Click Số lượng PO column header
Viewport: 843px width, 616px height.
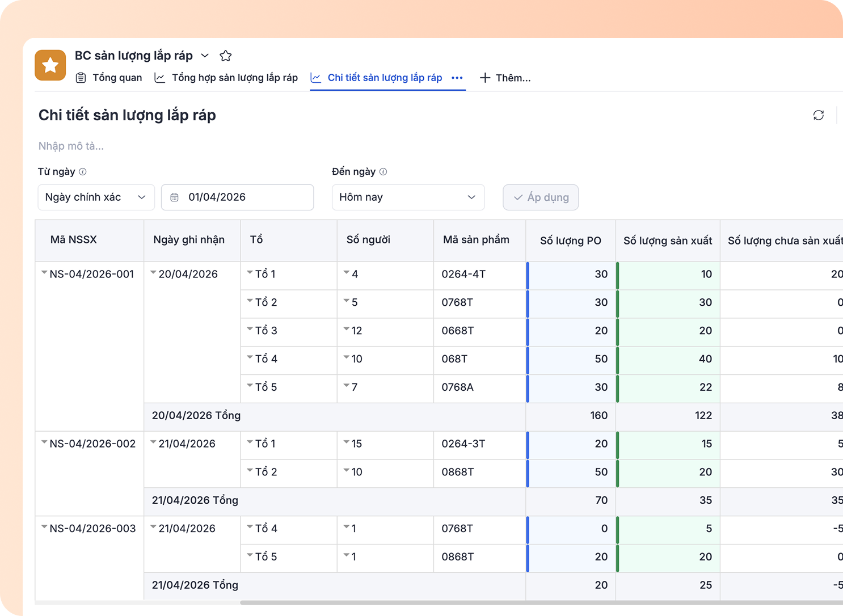tap(571, 241)
